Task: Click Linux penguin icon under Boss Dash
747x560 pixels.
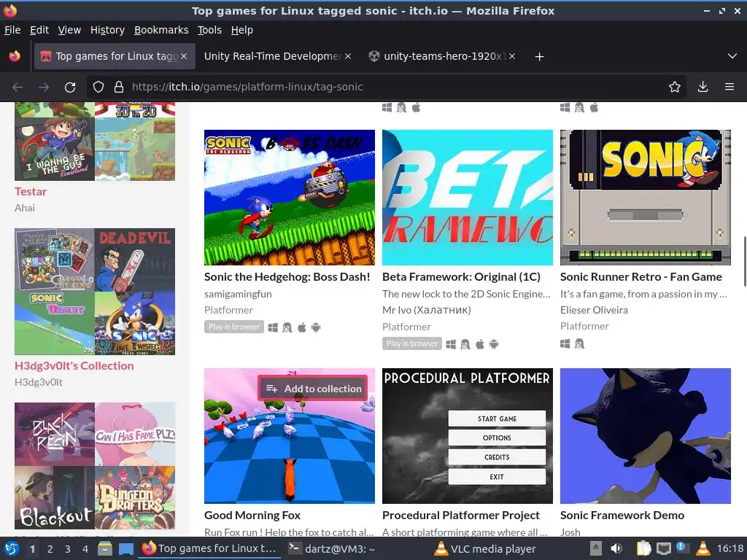Action: (x=287, y=327)
